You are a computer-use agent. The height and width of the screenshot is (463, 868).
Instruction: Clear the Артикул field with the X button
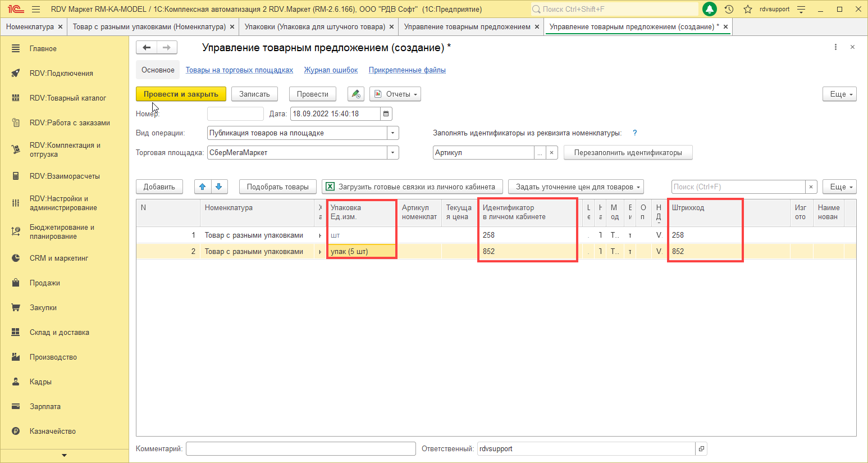point(552,152)
